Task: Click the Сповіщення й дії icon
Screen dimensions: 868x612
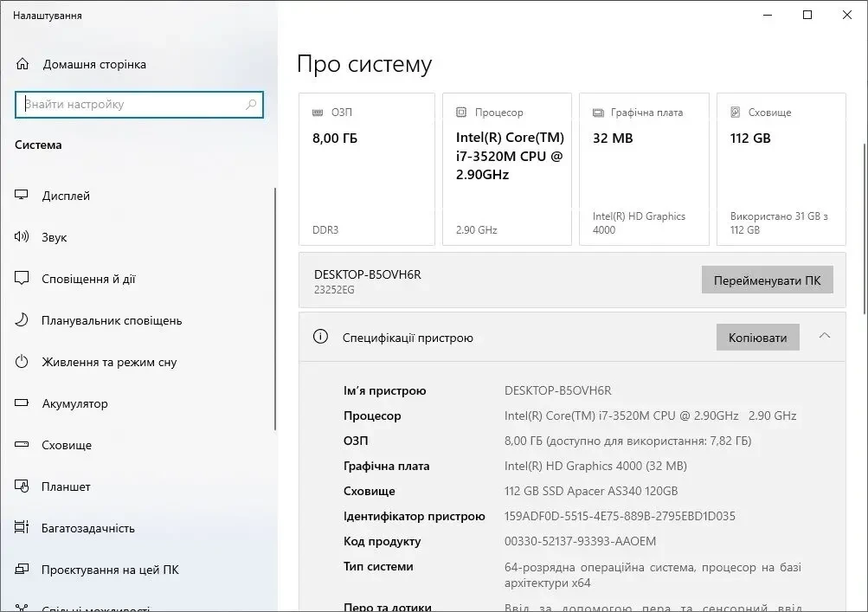Action: click(x=22, y=278)
